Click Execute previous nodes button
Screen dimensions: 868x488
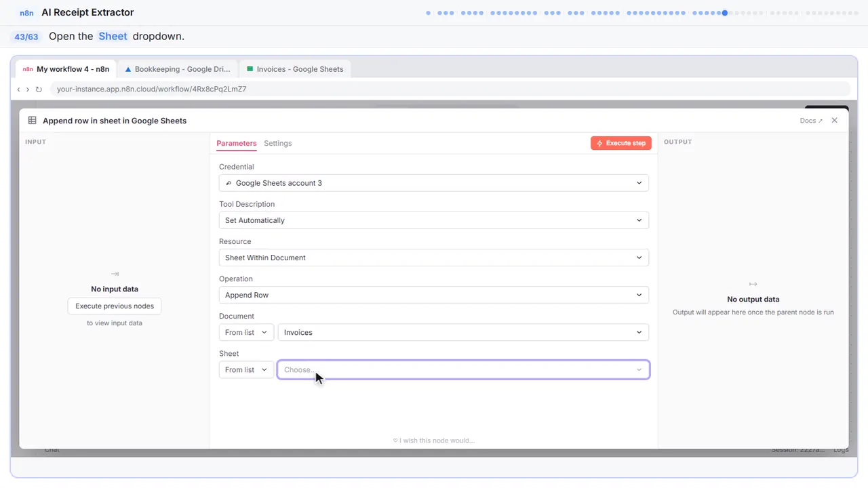[115, 306]
